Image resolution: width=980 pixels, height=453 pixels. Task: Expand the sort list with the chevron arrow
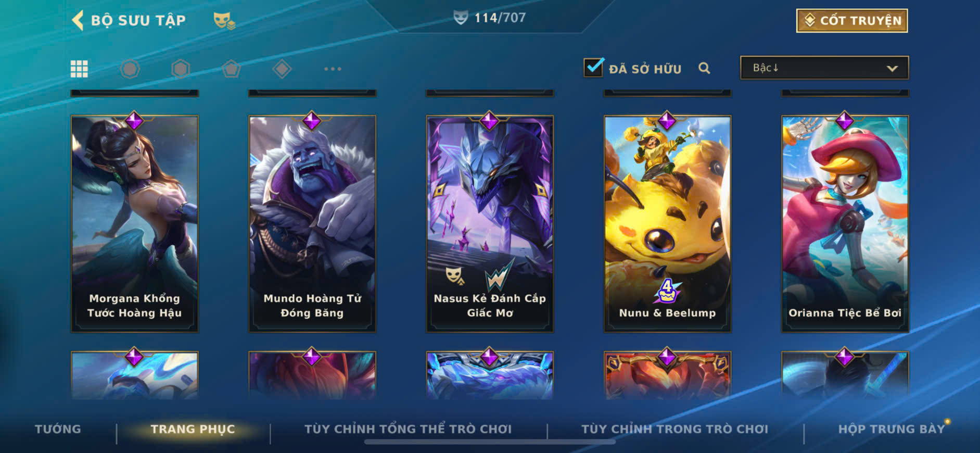coord(892,68)
